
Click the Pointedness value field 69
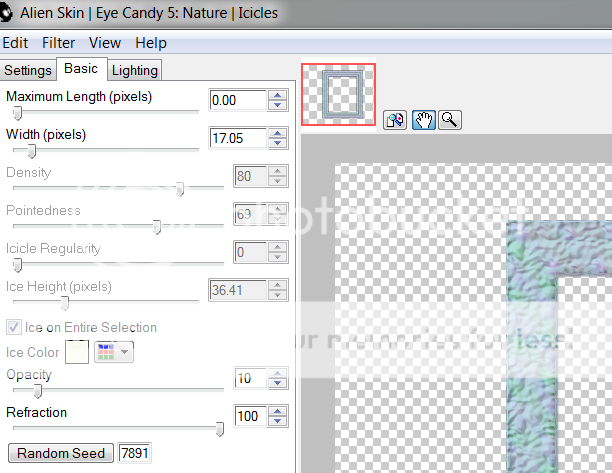(x=251, y=214)
